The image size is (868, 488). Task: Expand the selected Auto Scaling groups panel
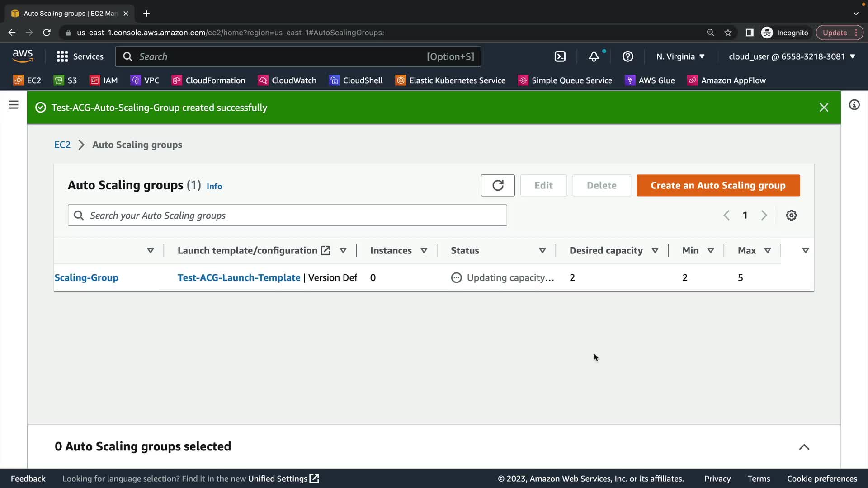[804, 447]
